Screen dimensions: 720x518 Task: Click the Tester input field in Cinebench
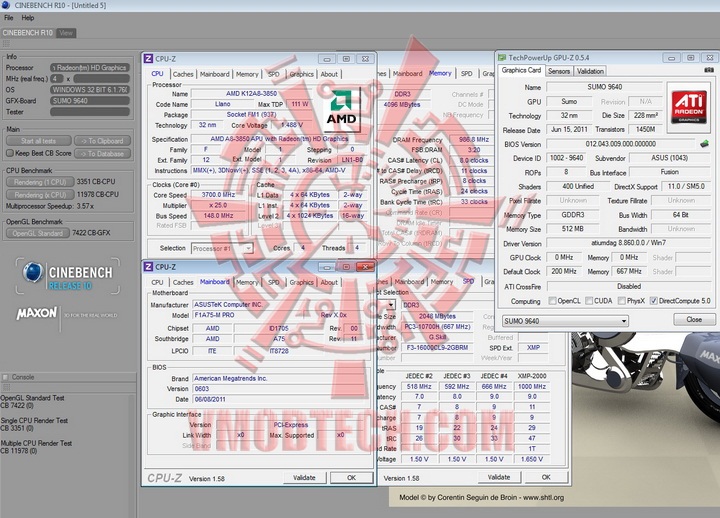coord(90,112)
